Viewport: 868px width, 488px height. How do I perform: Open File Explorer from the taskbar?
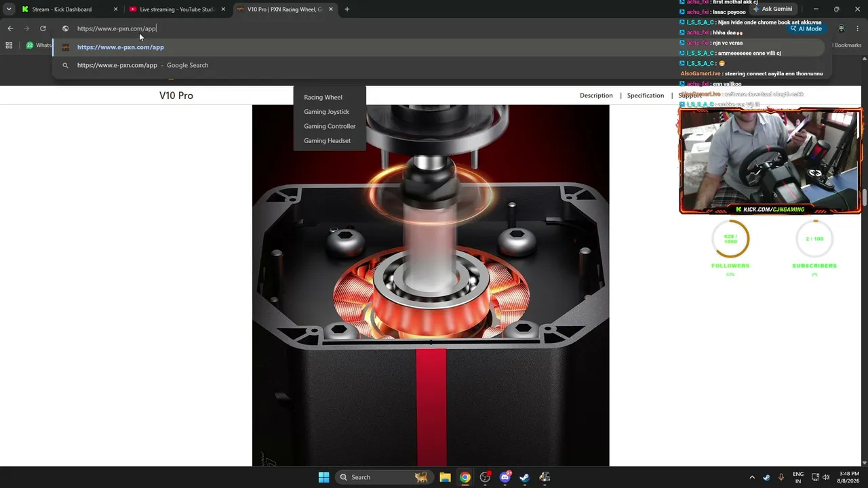pos(445,477)
